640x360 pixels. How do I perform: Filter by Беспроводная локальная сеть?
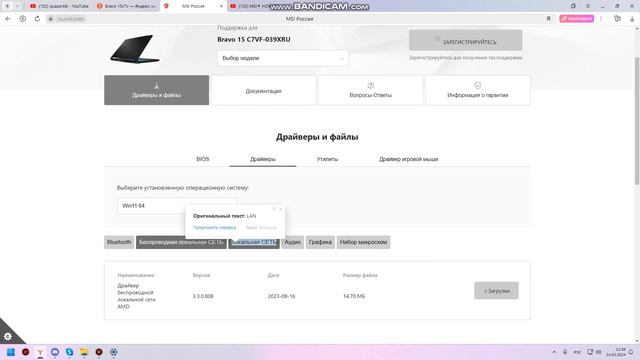[x=181, y=242]
